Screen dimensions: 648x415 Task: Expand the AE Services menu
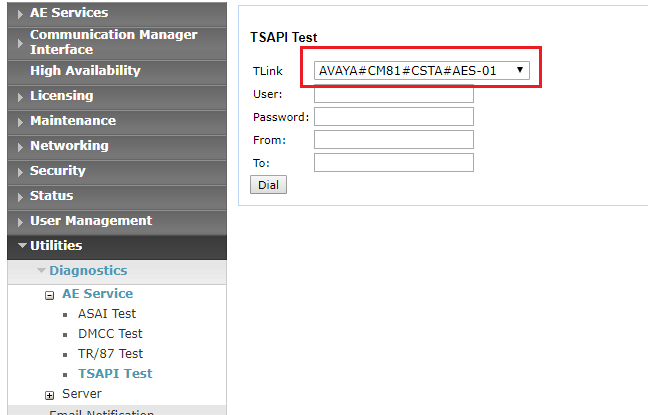pyautogui.click(x=69, y=13)
